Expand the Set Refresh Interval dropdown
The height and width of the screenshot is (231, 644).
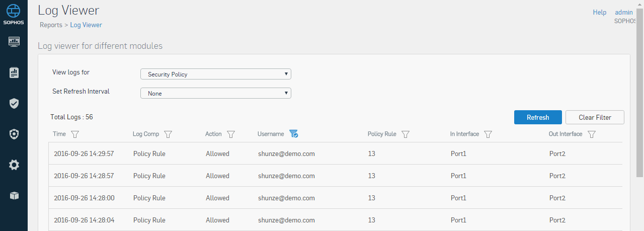216,93
